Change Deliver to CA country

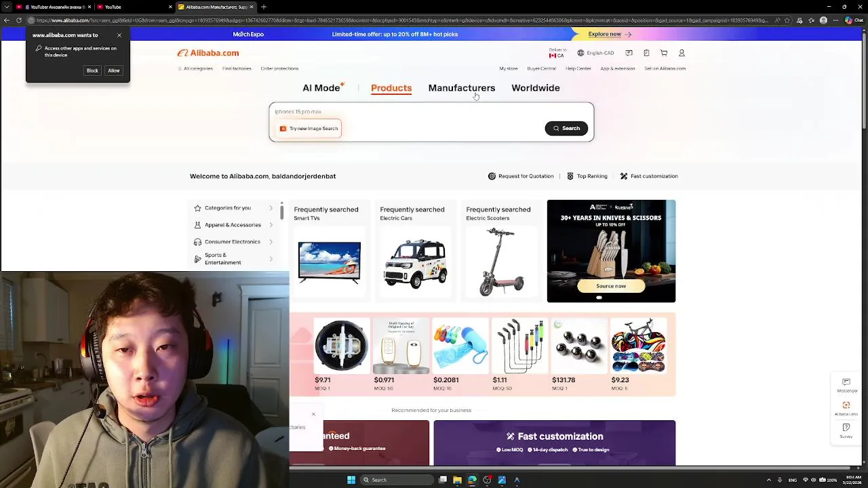556,53
